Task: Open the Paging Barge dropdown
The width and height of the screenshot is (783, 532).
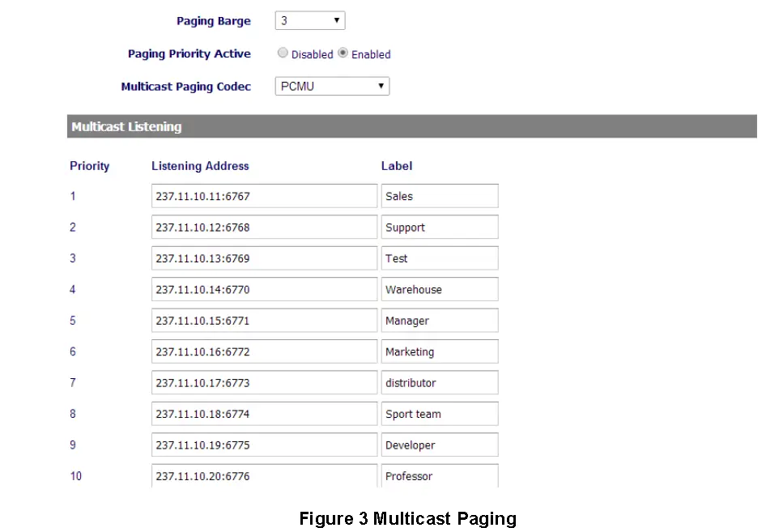Action: (309, 20)
